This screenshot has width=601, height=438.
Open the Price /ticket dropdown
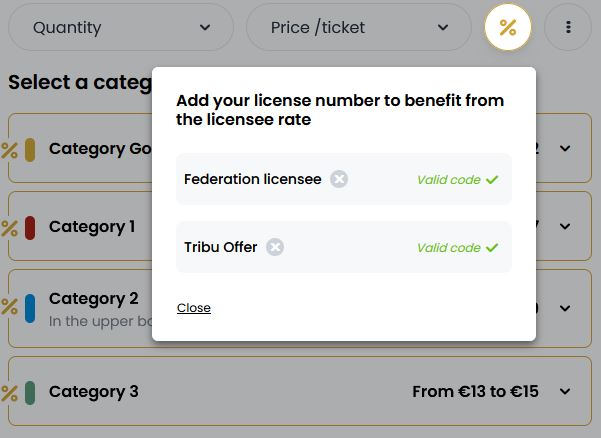(x=359, y=27)
